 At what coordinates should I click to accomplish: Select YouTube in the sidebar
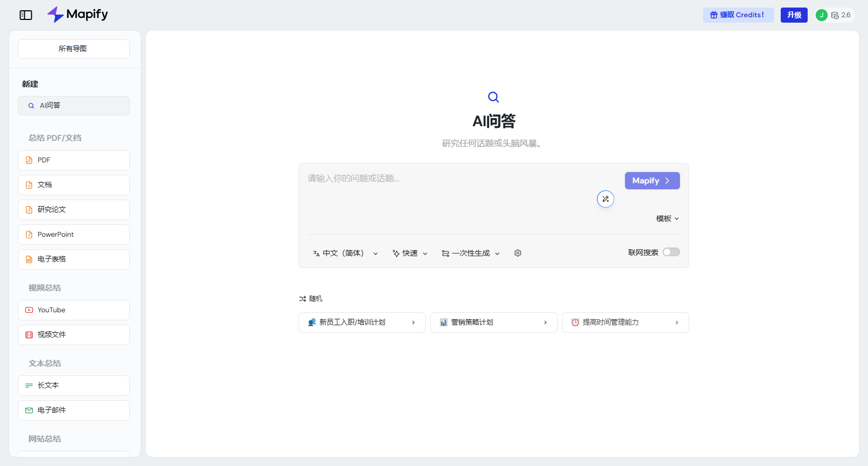pyautogui.click(x=74, y=310)
